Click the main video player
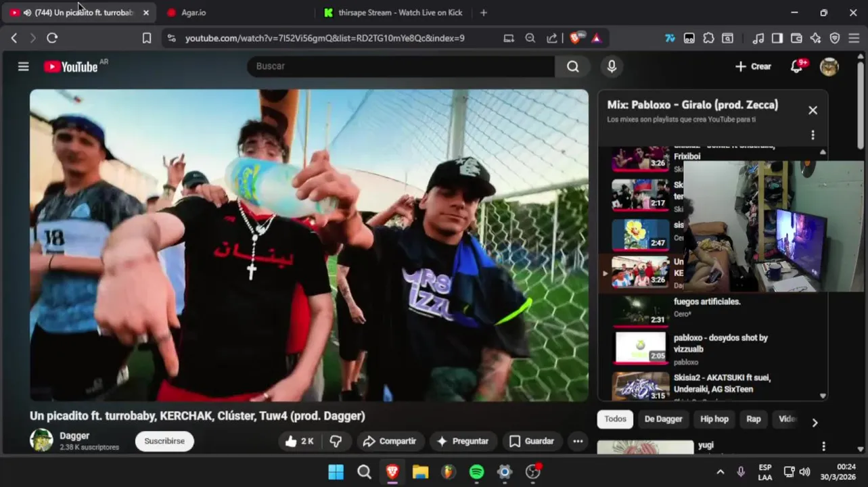The height and width of the screenshot is (487, 868). click(x=309, y=246)
